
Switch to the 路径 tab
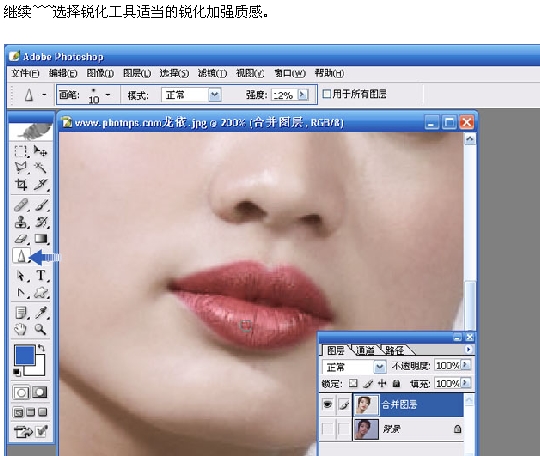[x=395, y=351]
